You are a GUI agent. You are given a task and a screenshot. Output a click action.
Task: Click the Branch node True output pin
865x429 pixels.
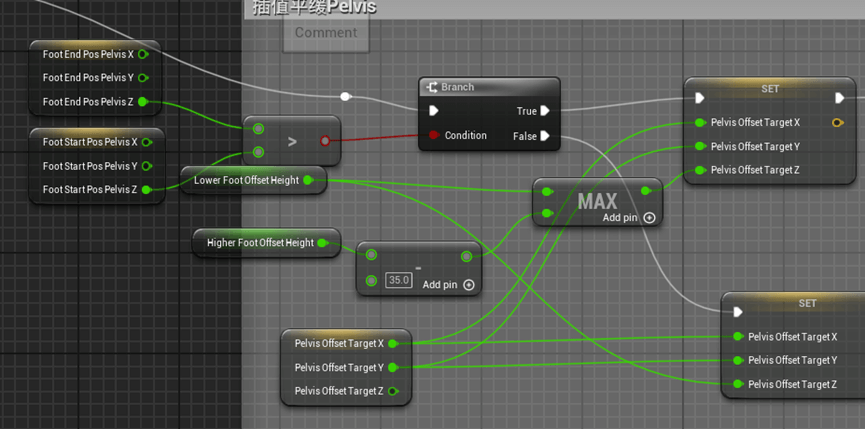545,111
